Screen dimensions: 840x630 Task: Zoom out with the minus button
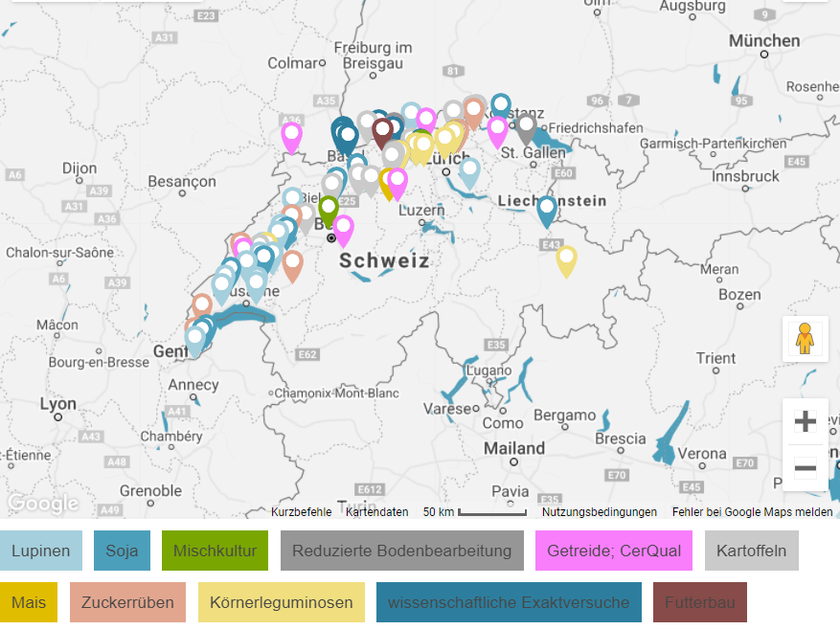coord(805,467)
